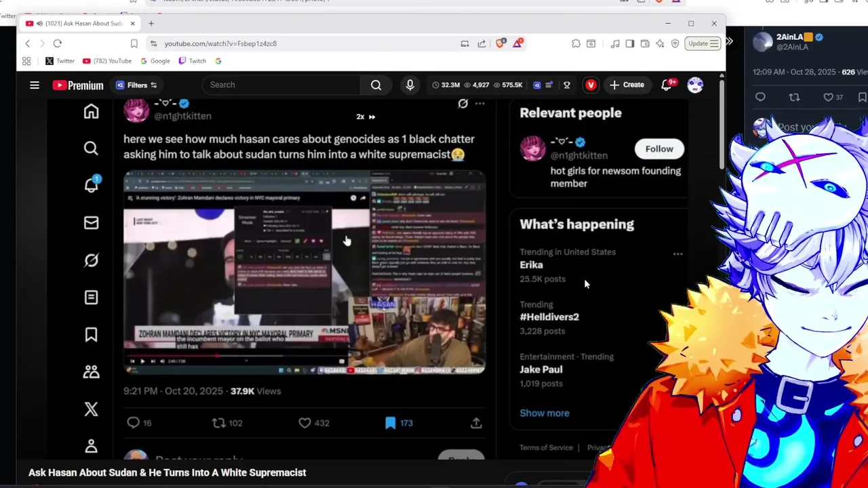Open trending topic Jake Paul
The image size is (868, 488).
pos(541,369)
